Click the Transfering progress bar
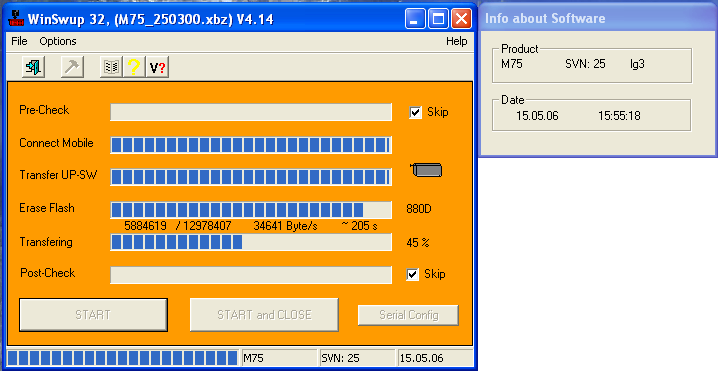718x371 pixels. (x=251, y=242)
